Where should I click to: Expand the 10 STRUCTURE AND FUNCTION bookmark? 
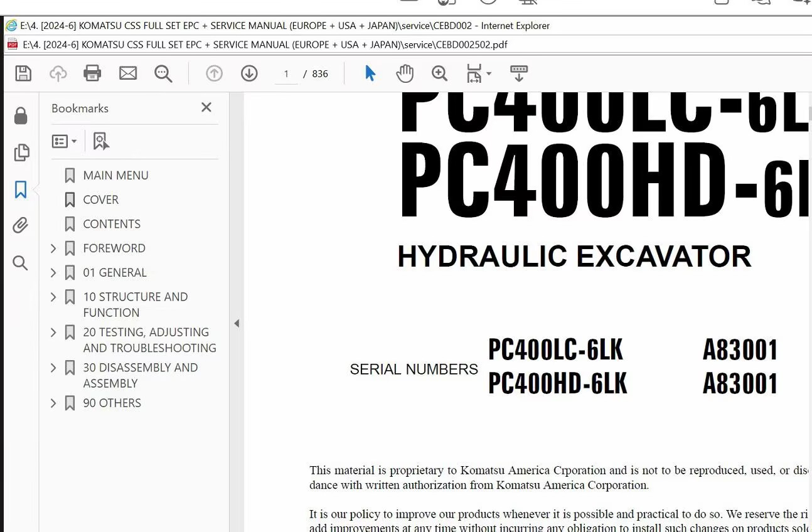pos(53,297)
